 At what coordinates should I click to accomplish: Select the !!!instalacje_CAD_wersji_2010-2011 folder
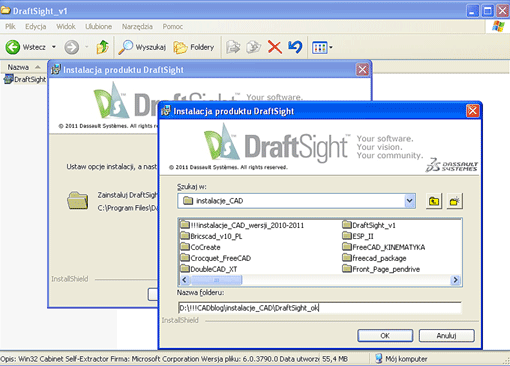point(242,225)
